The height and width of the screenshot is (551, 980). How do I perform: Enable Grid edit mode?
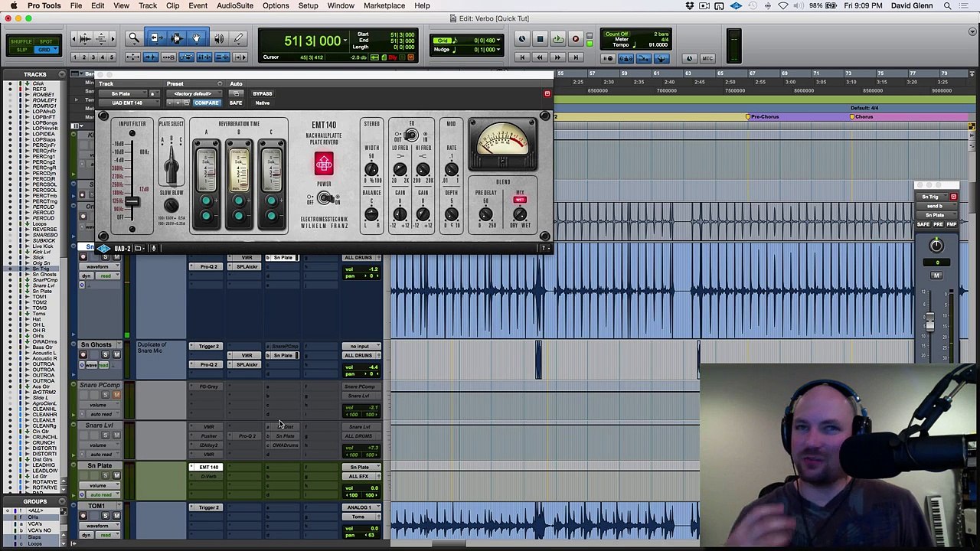pyautogui.click(x=47, y=50)
